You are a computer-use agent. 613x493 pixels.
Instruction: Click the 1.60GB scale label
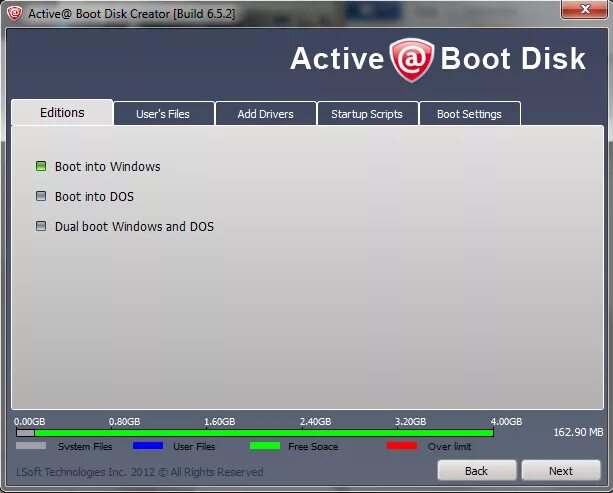(220, 421)
